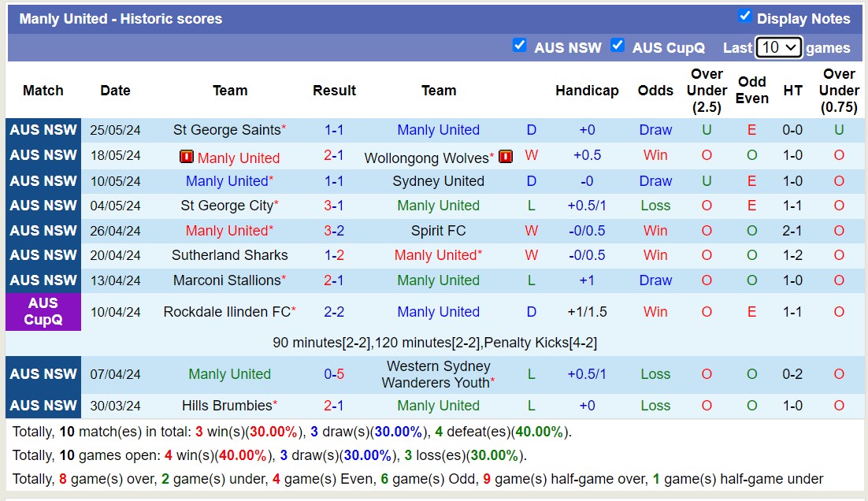
Task: Open the Hills Brumbies team link
Action: (x=227, y=406)
